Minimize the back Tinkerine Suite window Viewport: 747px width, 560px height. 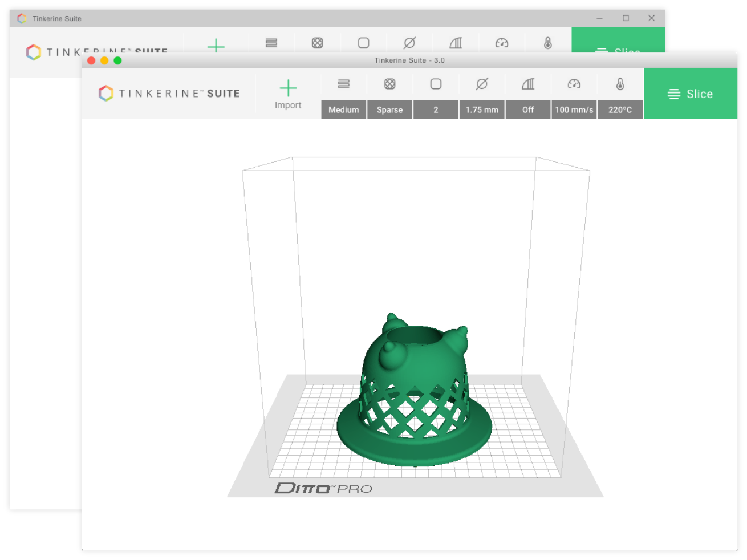600,18
